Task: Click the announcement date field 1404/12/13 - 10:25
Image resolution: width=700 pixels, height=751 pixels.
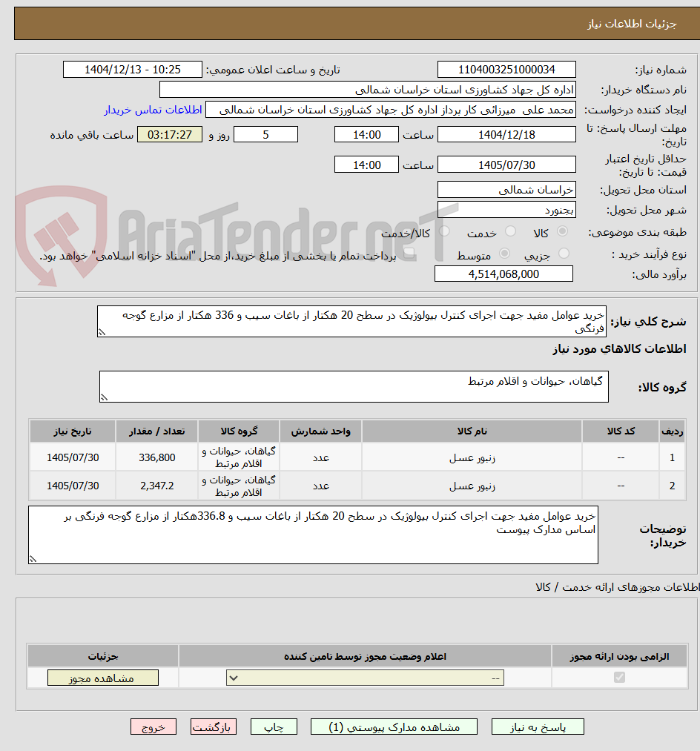Action: click(133, 70)
